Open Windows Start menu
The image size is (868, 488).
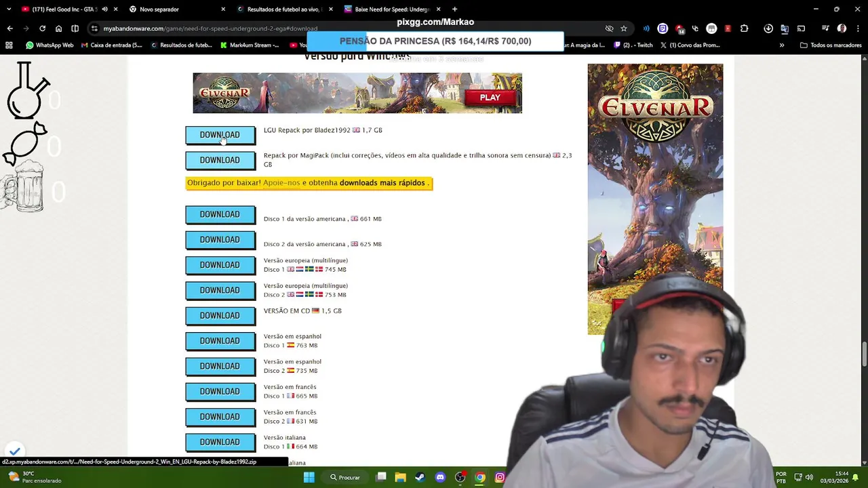pyautogui.click(x=309, y=477)
